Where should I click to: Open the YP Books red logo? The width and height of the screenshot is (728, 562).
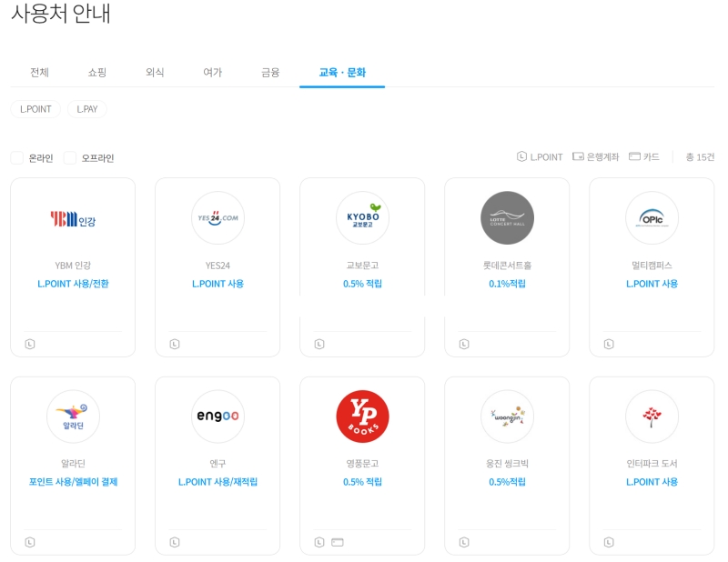tap(362, 416)
